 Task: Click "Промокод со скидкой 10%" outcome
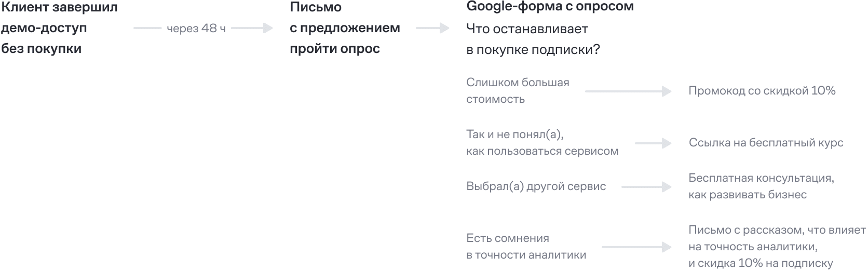click(762, 91)
